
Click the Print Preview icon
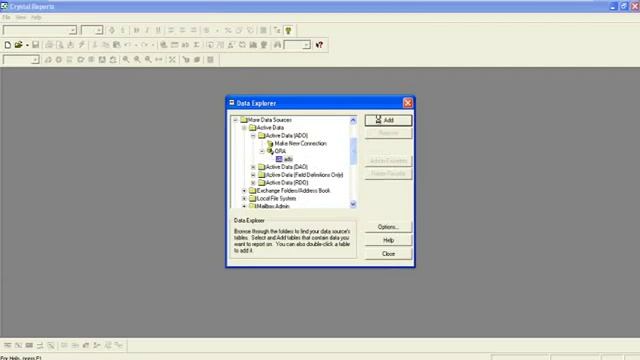60,45
